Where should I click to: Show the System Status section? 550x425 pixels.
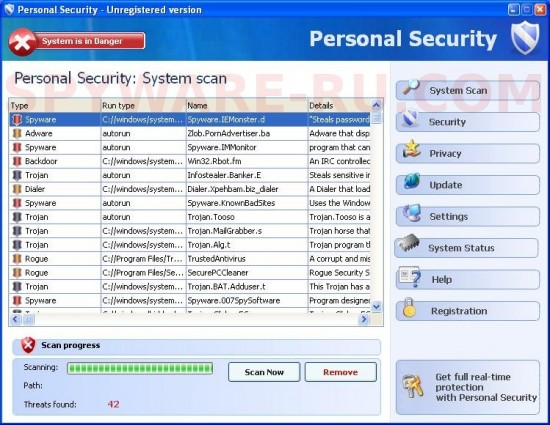467,248
